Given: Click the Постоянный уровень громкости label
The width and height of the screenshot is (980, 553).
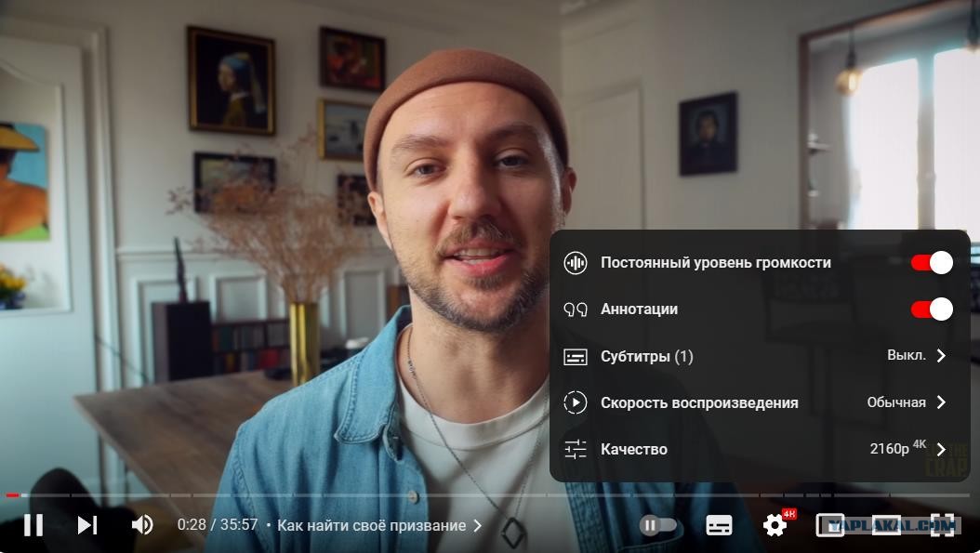Looking at the screenshot, I should point(716,262).
